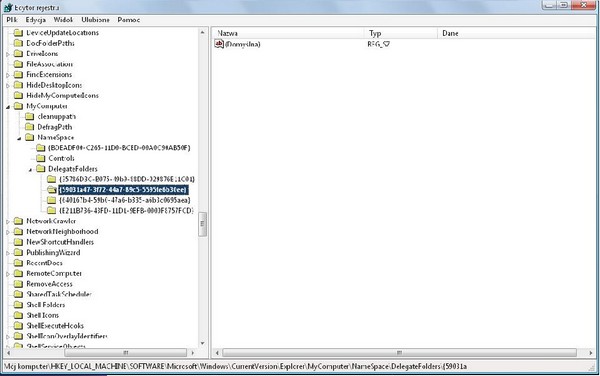600x376 pixels.
Task: Click the tree pane scroll up arrow
Action: (203, 33)
